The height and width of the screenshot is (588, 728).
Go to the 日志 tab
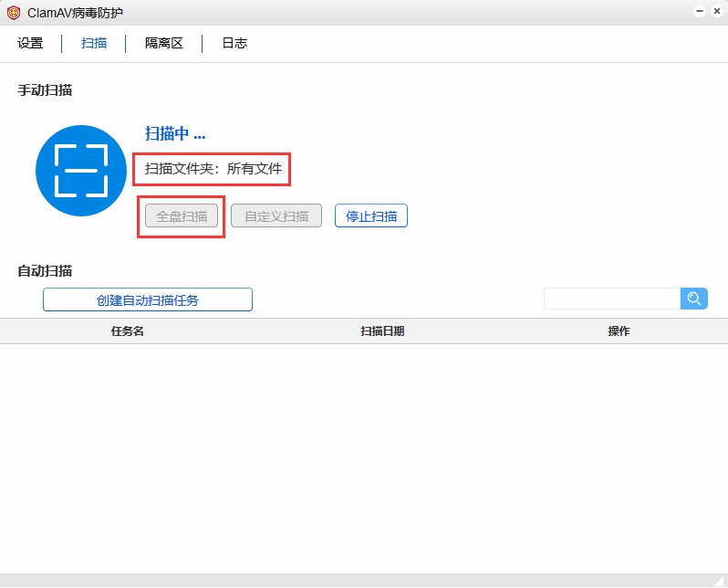pos(234,43)
